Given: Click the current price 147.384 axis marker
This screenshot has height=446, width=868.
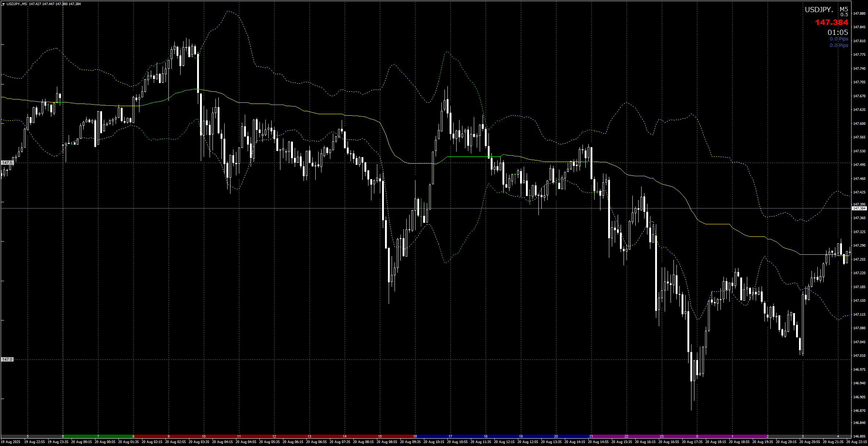Looking at the screenshot, I should [859, 209].
